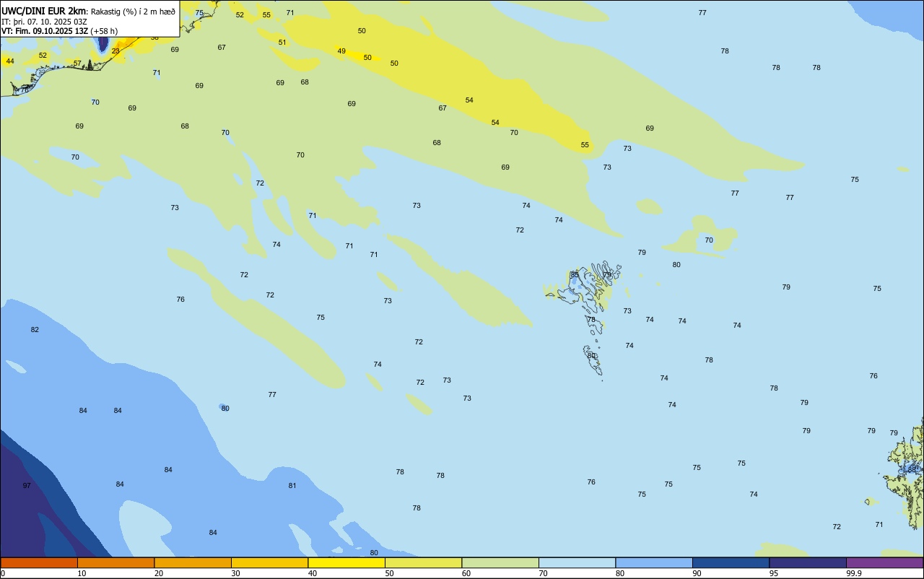924x579 pixels.
Task: Click the "Rakastig (%) í 2 m hæð" label
Action: [x=133, y=12]
